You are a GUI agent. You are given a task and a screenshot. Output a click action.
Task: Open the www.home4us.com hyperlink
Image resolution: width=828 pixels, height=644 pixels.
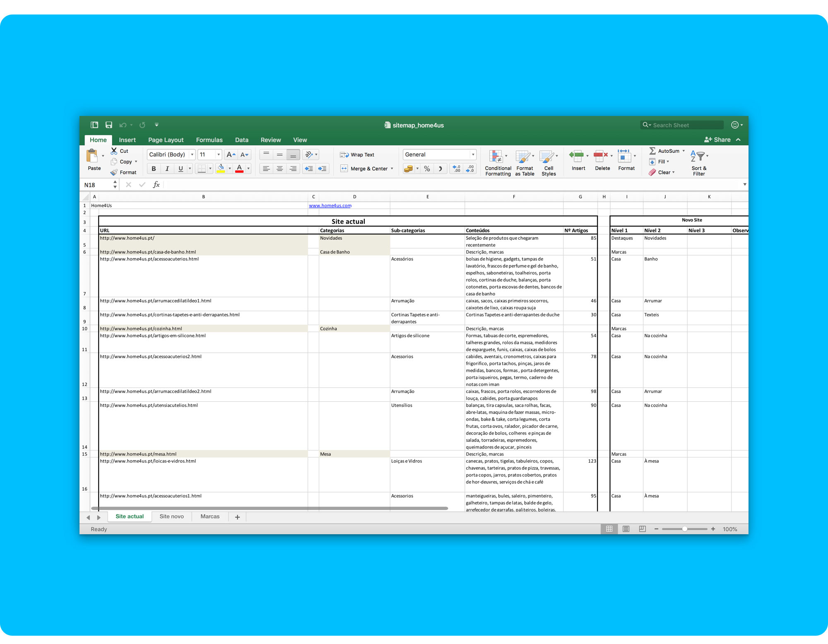tap(330, 205)
